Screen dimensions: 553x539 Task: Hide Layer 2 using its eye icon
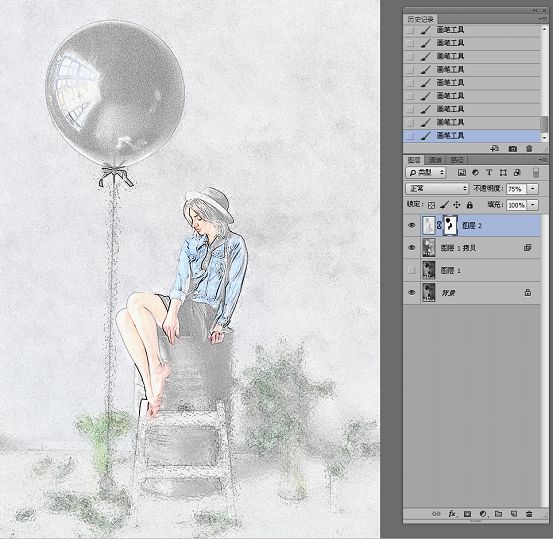coord(411,225)
